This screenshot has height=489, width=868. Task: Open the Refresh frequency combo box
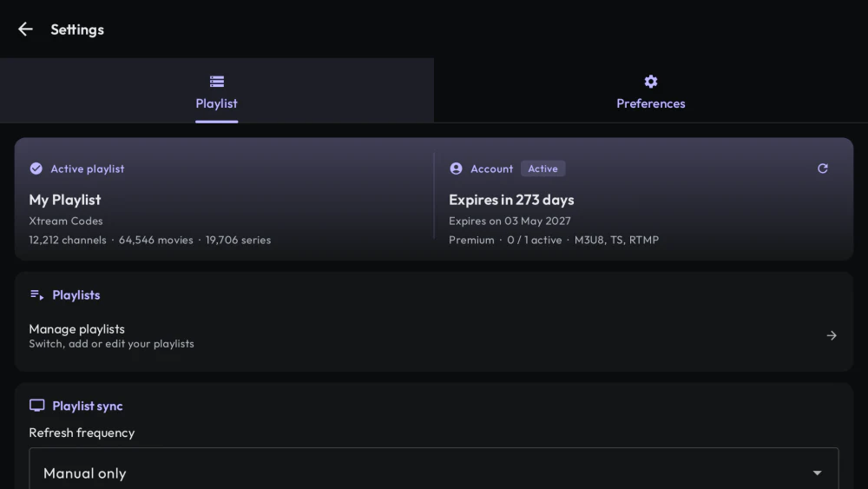(434, 468)
